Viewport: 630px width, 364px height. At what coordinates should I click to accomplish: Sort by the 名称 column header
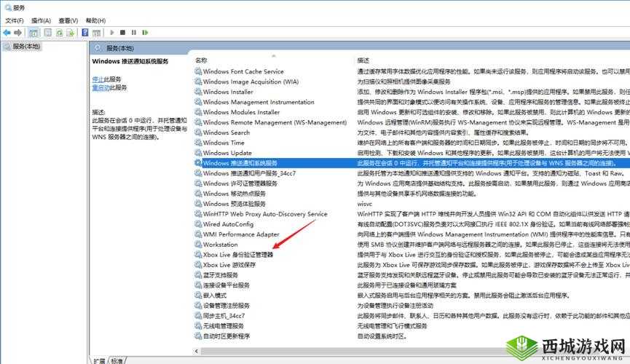pyautogui.click(x=201, y=60)
